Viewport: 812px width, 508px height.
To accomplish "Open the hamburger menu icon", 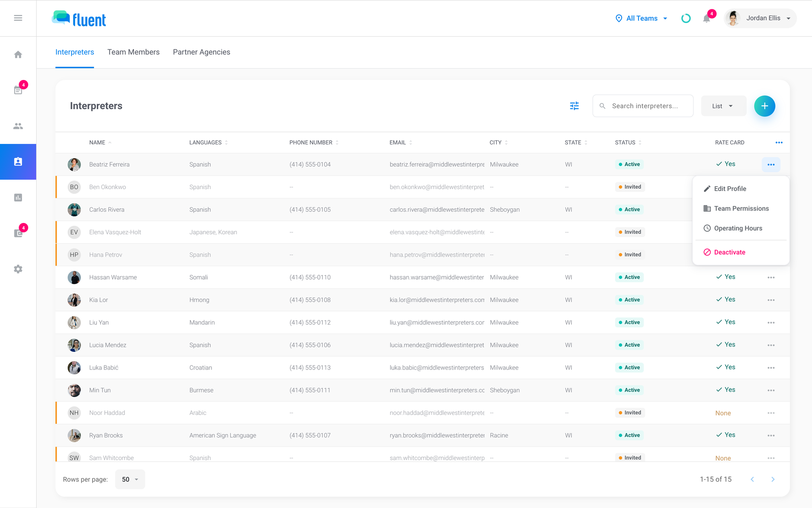I will 18,18.
